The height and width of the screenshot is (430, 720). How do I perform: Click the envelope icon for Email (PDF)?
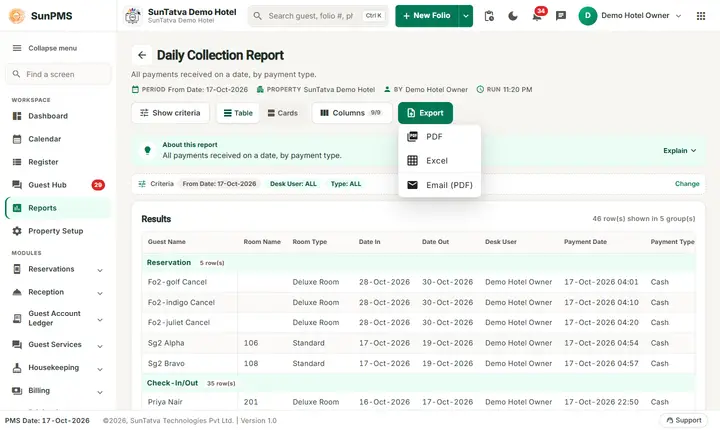412,185
